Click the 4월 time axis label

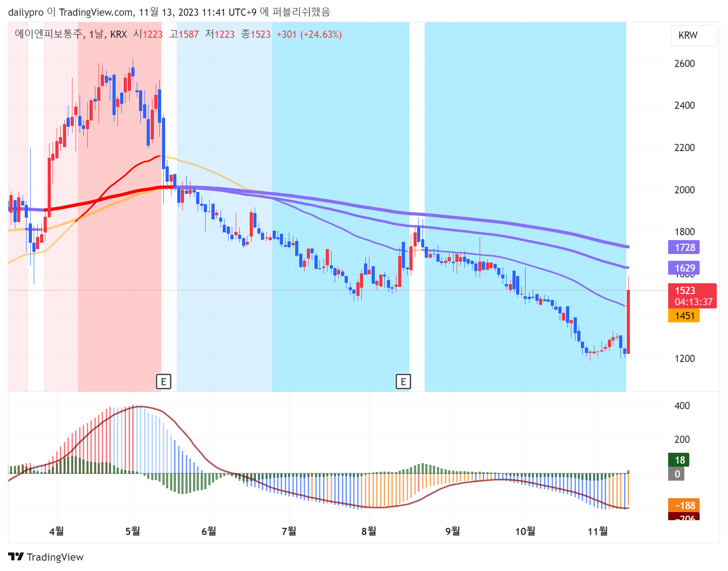pos(56,531)
